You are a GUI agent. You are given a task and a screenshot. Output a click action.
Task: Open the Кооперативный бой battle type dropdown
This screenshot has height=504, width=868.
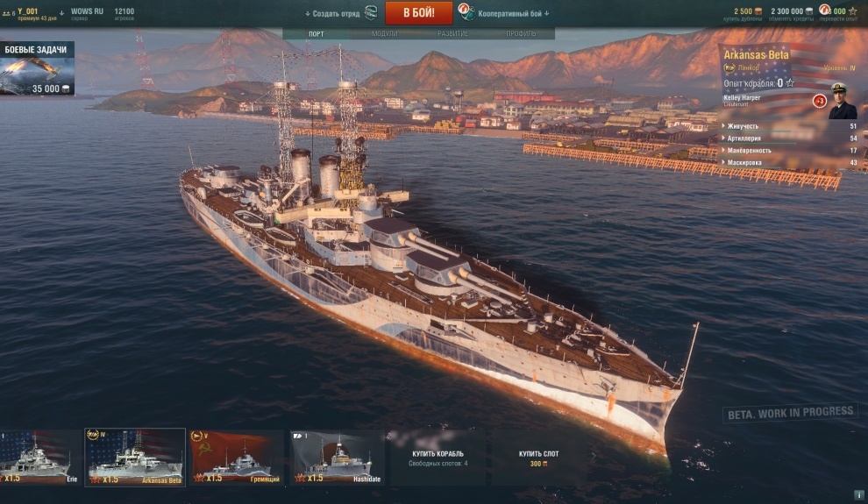[513, 13]
